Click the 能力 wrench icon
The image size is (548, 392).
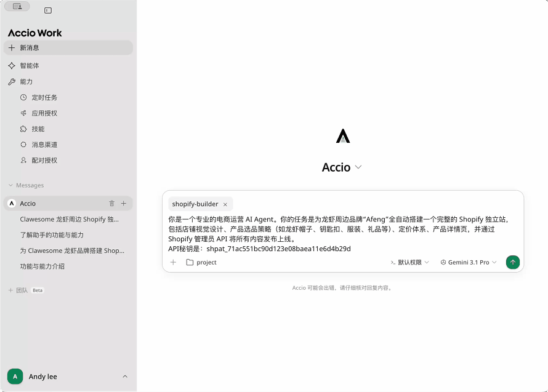(x=12, y=81)
